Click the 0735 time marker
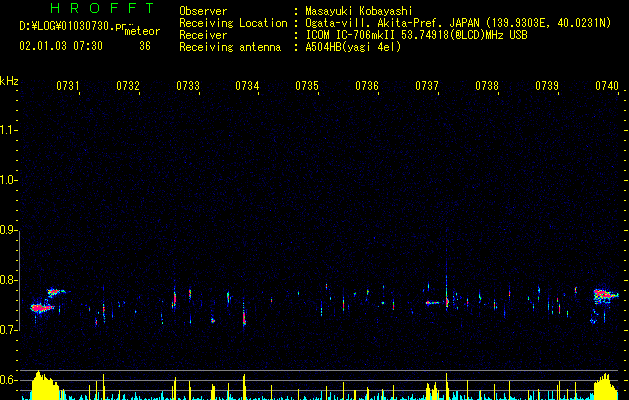This screenshot has width=629, height=400. click(x=307, y=86)
